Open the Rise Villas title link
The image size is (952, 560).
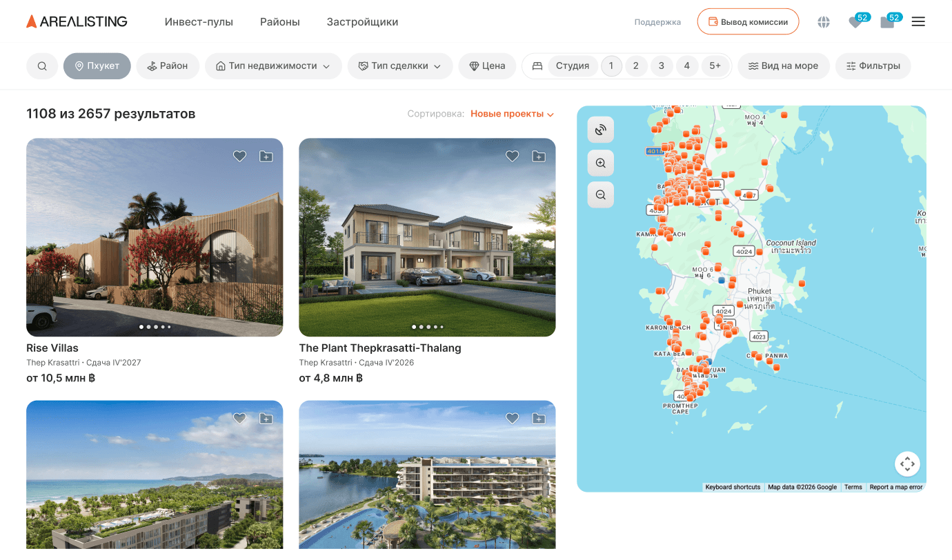(x=52, y=348)
